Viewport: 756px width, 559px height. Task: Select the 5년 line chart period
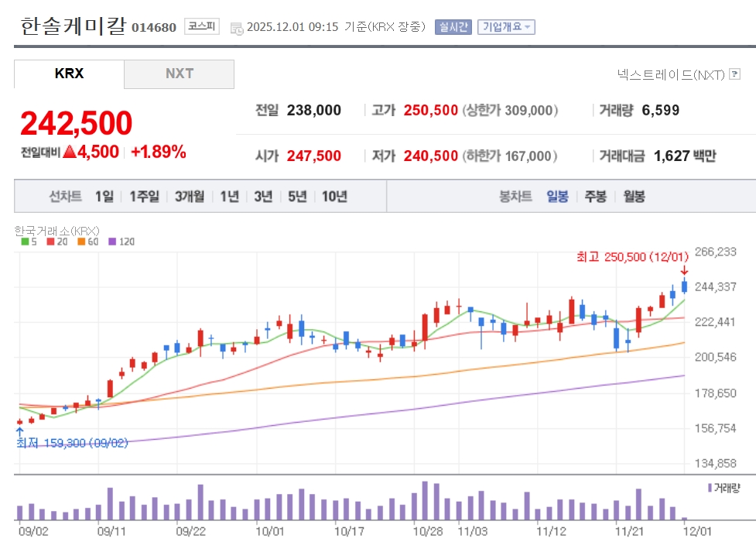(x=297, y=197)
